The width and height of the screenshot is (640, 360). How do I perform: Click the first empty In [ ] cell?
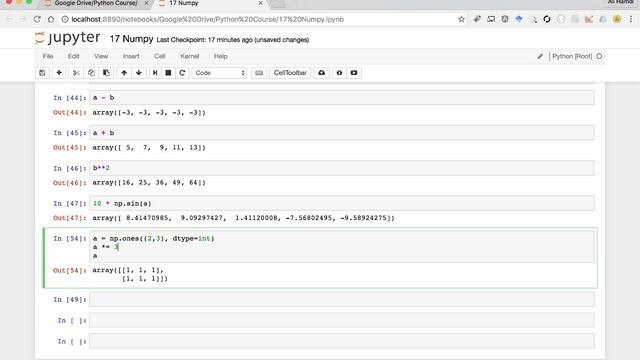pos(342,320)
